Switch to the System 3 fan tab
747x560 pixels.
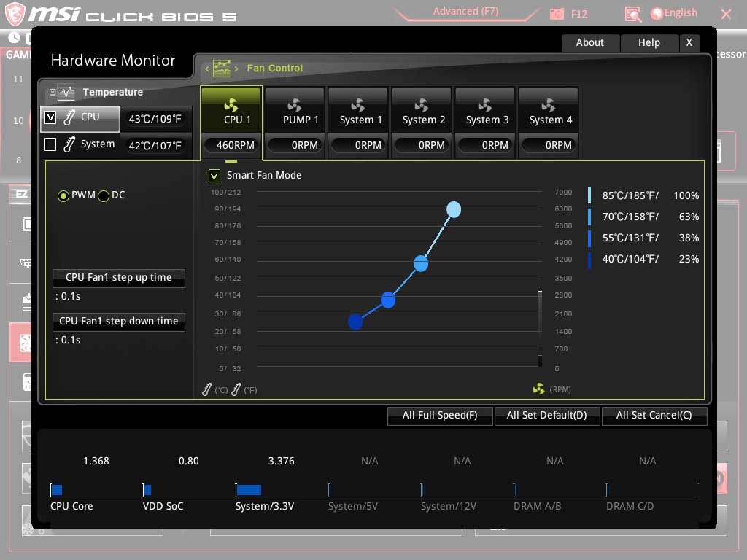click(484, 110)
